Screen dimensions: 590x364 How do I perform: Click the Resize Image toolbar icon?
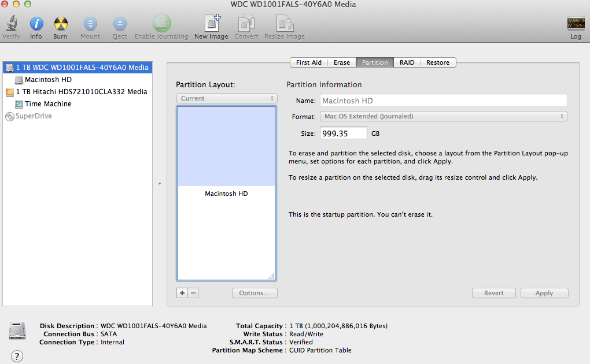point(285,23)
